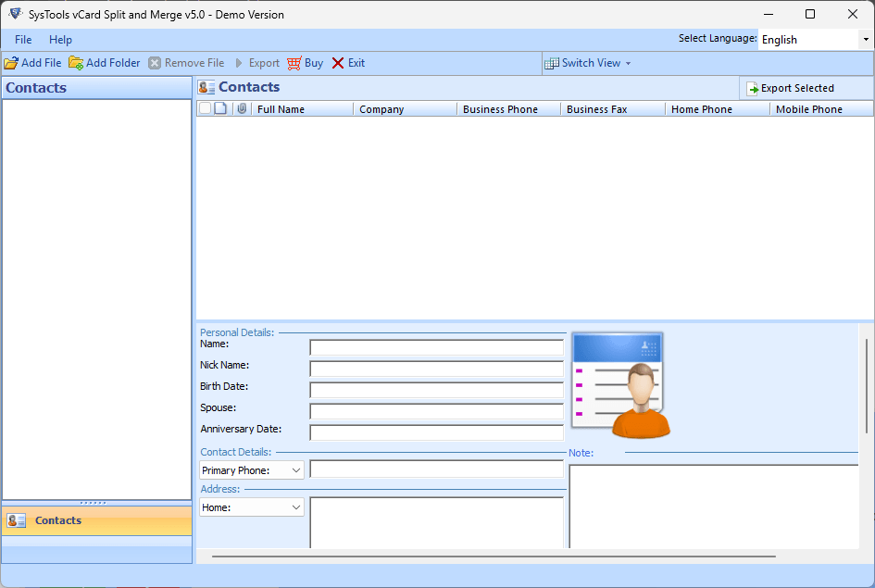Click the attachment paperclip column icon
This screenshot has width=875, height=588.
242,108
